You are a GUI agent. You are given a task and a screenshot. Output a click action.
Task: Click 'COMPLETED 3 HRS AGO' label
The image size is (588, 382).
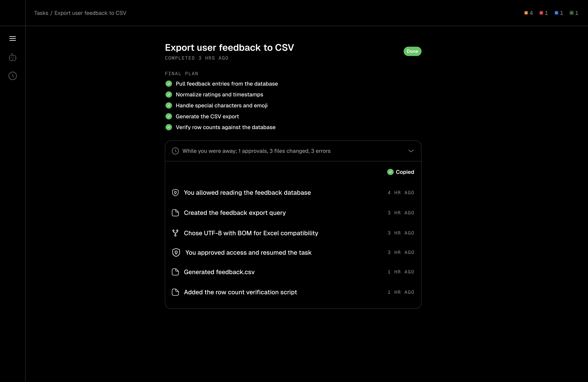coord(197,58)
